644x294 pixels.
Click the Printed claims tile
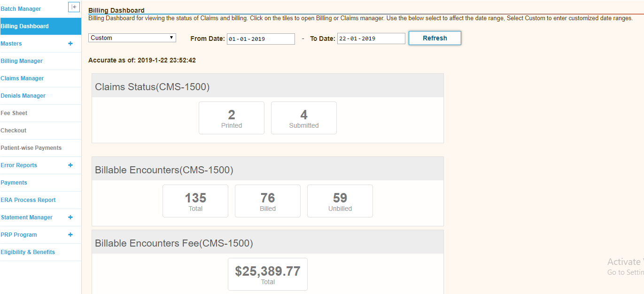[232, 118]
